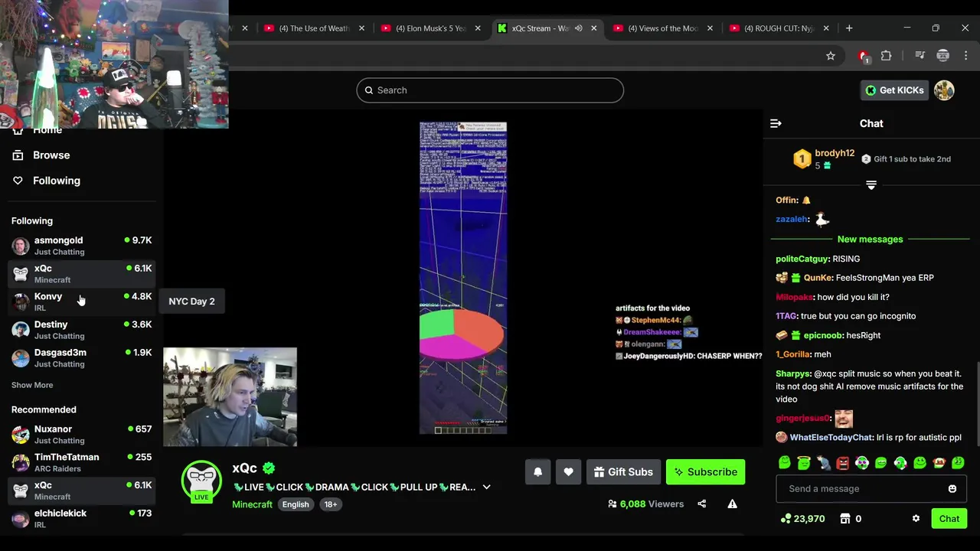Screen dimensions: 980x551
Task: Open the browser extensions puzzle icon
Action: (886, 55)
